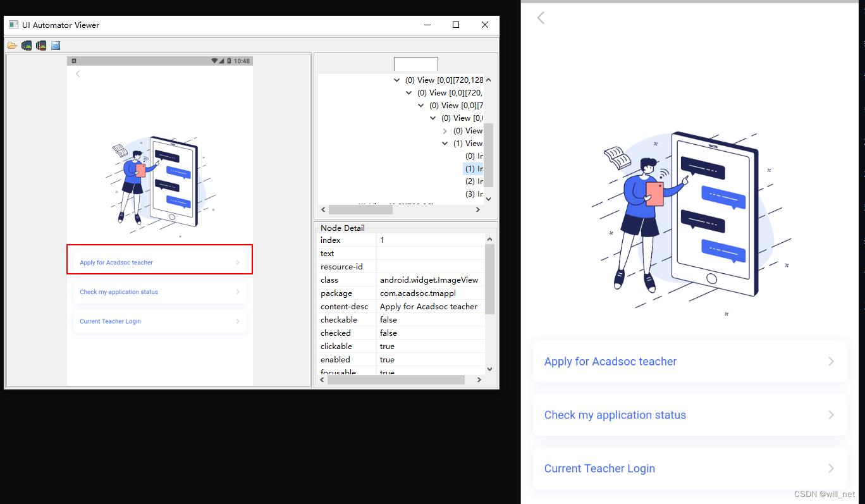Tap the back arrow in the viewer's phone preview
The width and height of the screenshot is (865, 504).
tap(78, 74)
